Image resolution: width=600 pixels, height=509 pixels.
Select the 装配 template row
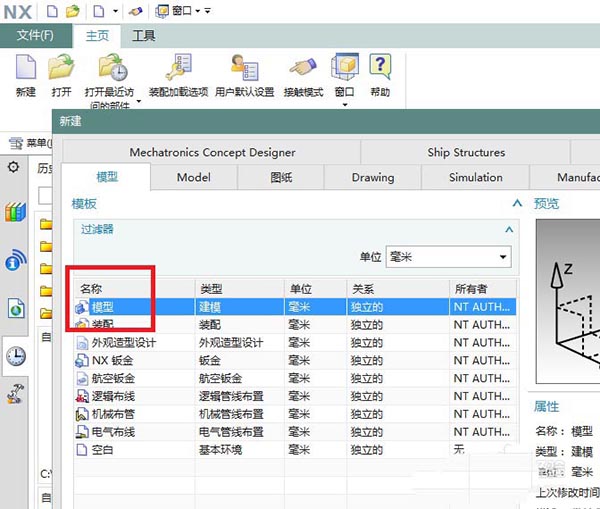click(295, 325)
